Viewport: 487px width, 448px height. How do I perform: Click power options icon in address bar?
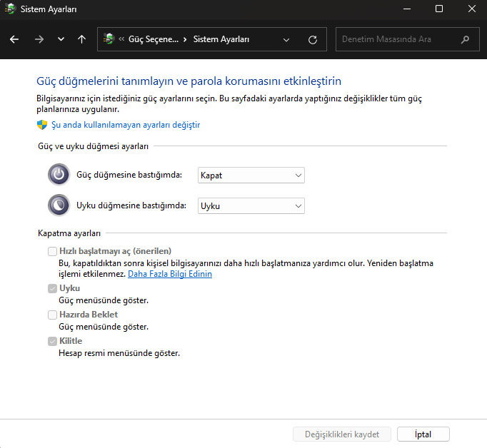(x=109, y=39)
